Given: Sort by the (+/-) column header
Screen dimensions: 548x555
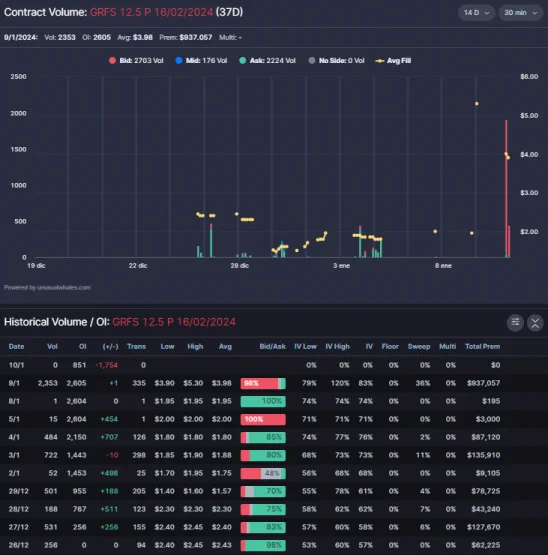Looking at the screenshot, I should pyautogui.click(x=110, y=347).
